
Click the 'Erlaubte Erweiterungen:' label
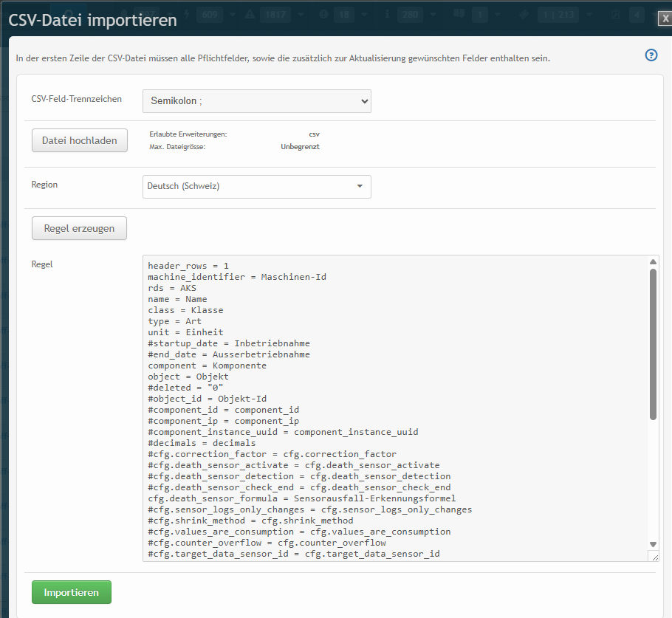188,134
